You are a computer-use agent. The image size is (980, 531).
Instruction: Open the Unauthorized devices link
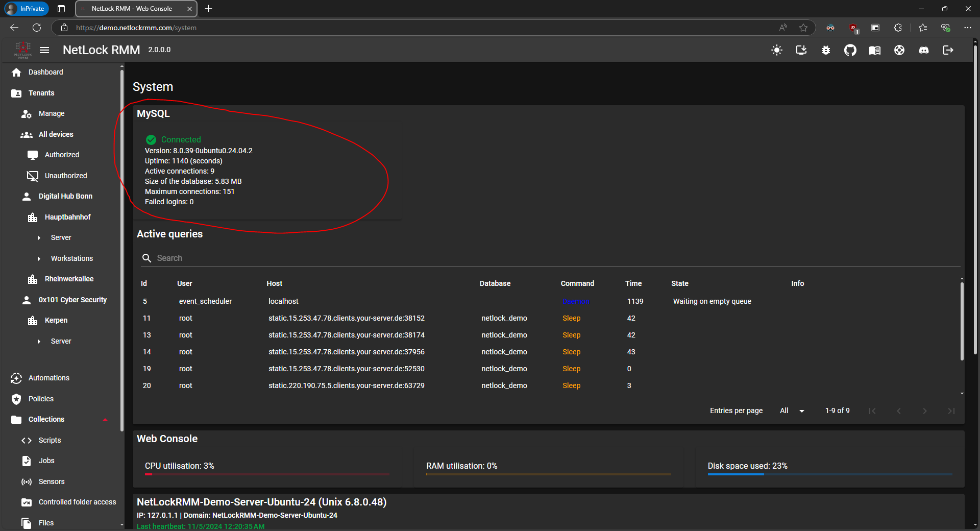65,176
